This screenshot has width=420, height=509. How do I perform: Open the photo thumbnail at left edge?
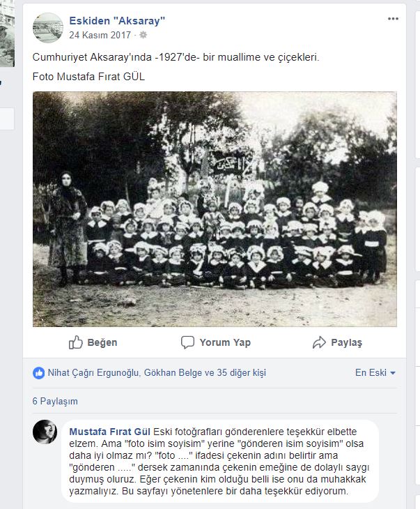click(7, 33)
